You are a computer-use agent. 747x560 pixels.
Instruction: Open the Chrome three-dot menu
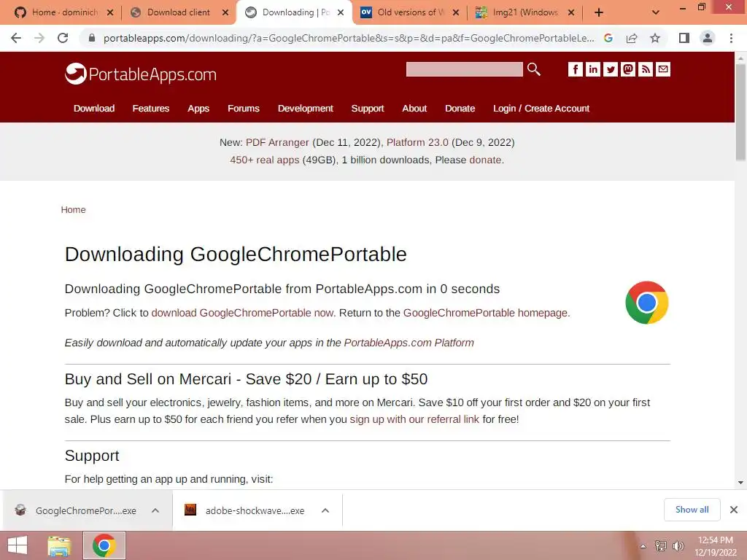(731, 38)
